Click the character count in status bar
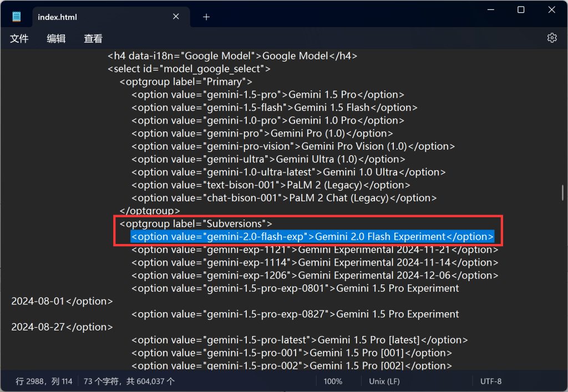 tap(129, 381)
